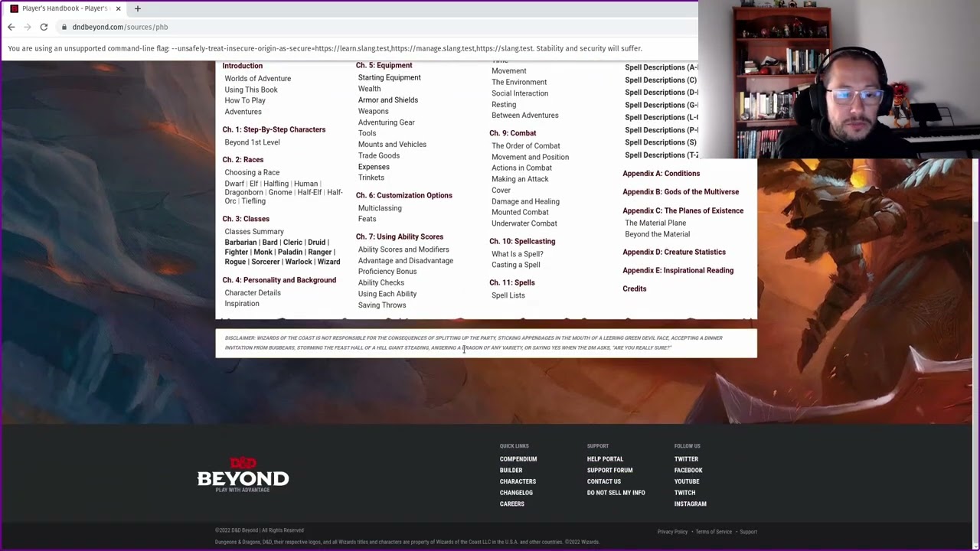Open a new tab with the plus button
This screenshot has width=980, height=551.
(138, 8)
